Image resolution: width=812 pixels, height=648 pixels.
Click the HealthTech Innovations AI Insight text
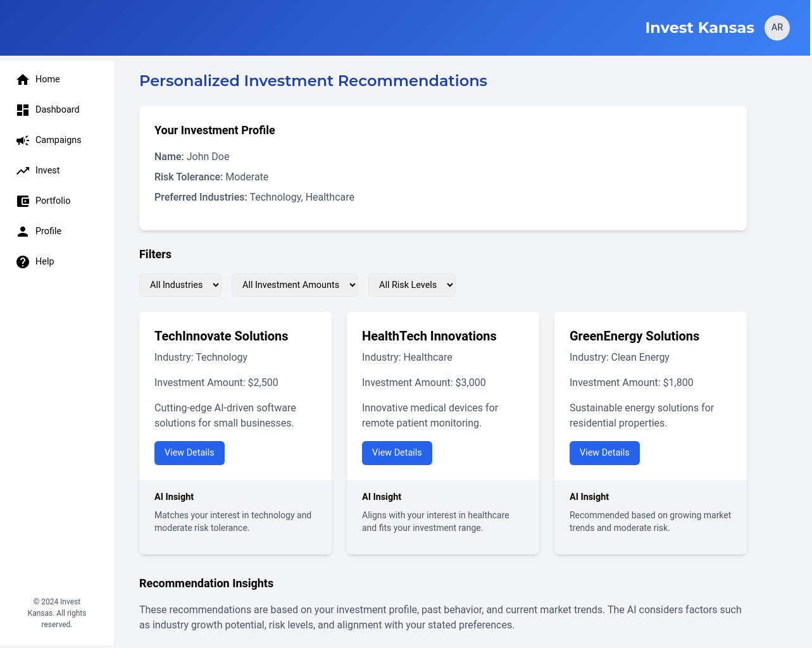pyautogui.click(x=435, y=521)
